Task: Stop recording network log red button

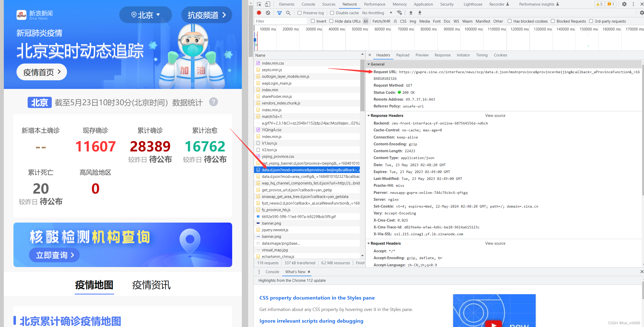Action: pyautogui.click(x=259, y=13)
